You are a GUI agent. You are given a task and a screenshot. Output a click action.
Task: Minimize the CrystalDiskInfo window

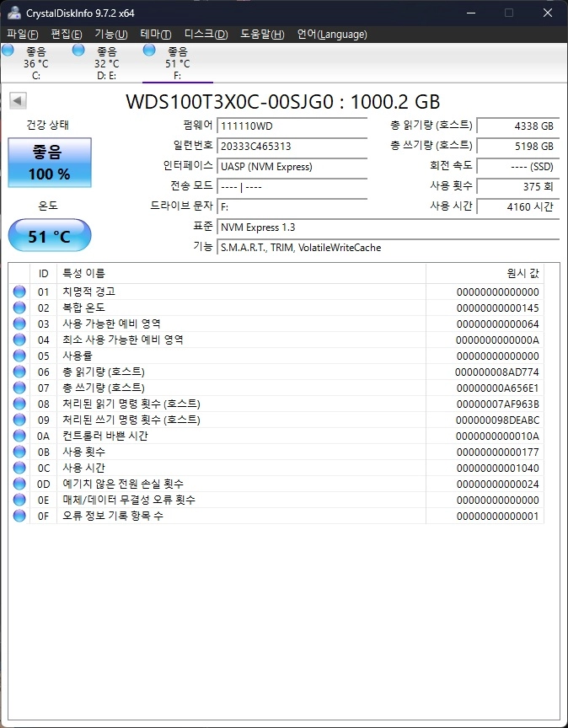pos(470,13)
